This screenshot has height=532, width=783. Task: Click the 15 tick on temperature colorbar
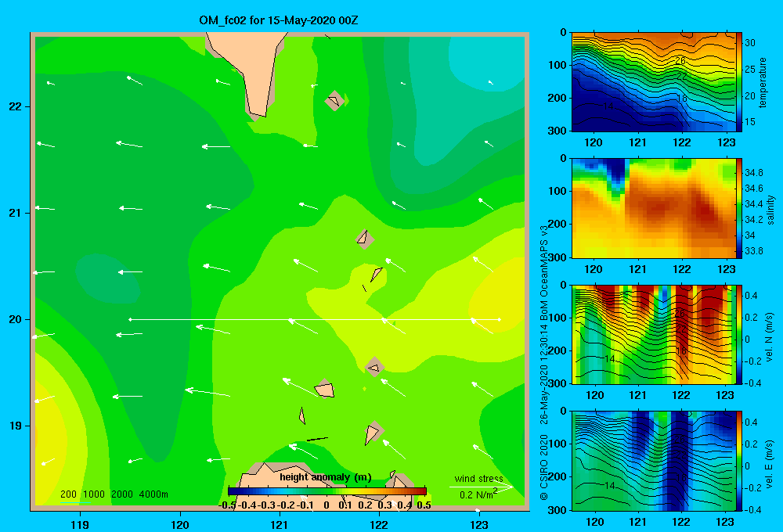[x=750, y=122]
